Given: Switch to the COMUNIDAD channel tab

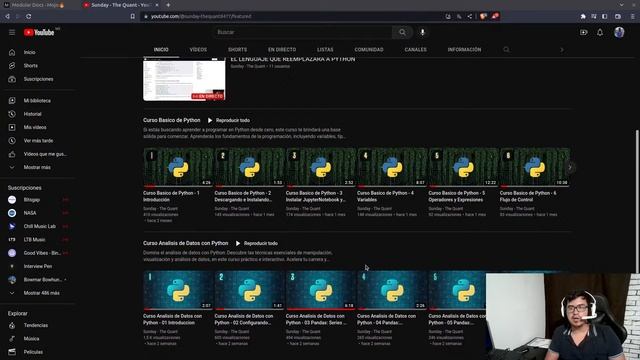Looking at the screenshot, I should point(369,49).
